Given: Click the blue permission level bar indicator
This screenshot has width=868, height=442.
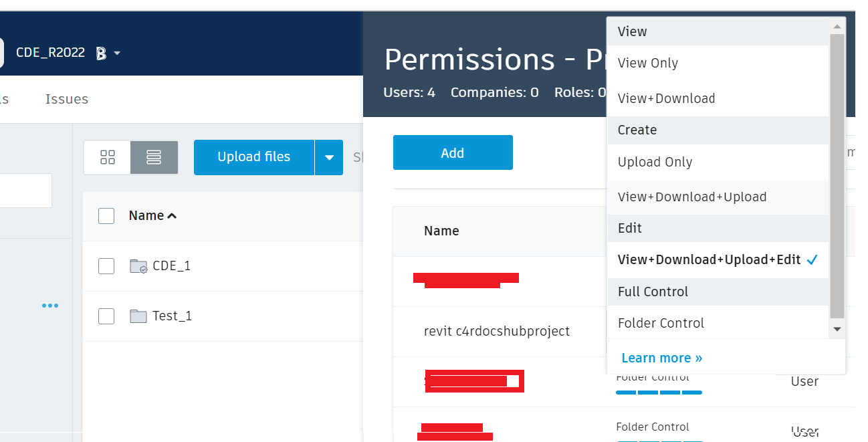Looking at the screenshot, I should click(659, 393).
